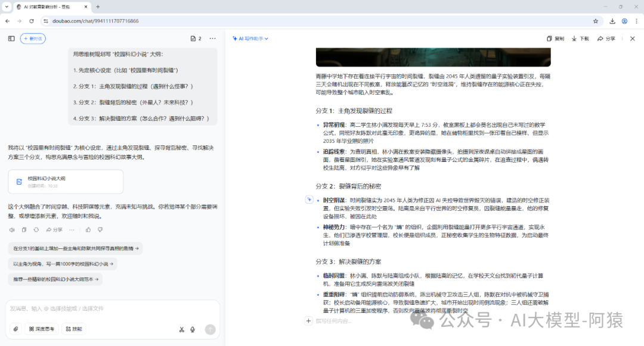This screenshot has height=346, width=644.
Task: Open browser downloads icon
Action: point(612,21)
